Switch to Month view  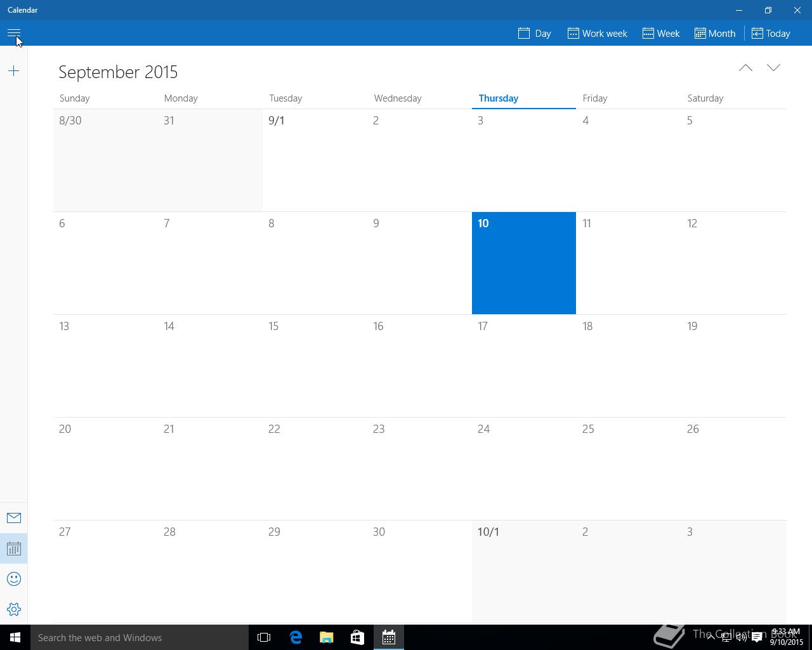[715, 33]
